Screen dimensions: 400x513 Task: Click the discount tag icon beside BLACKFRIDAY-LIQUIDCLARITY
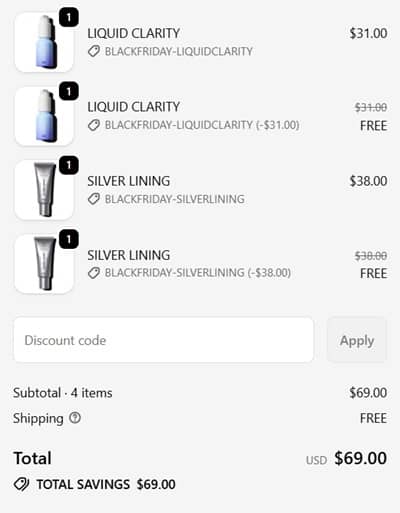94,52
